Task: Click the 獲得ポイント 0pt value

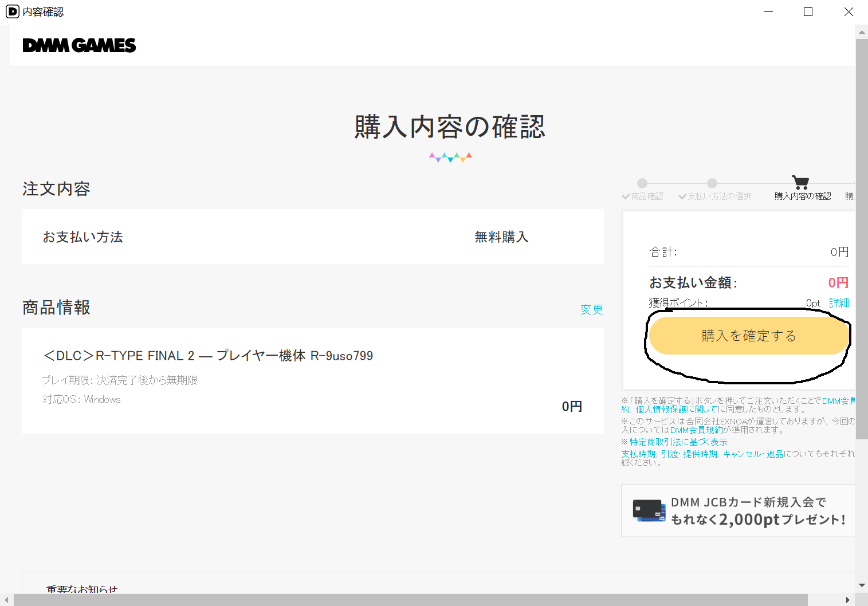Action: point(813,303)
